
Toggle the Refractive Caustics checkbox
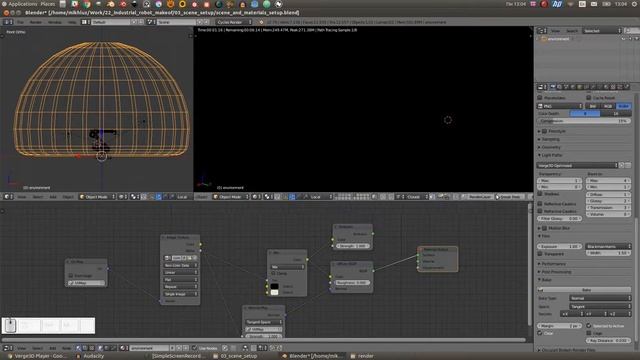coord(540,211)
